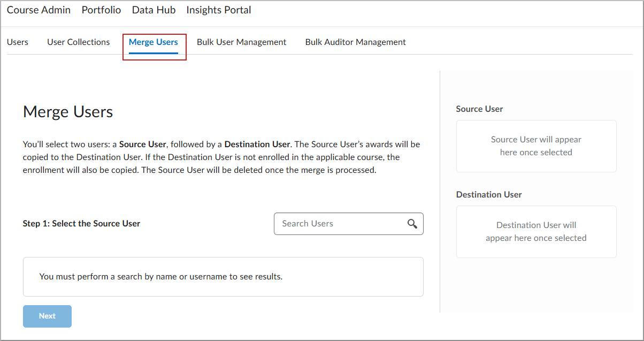The height and width of the screenshot is (341, 644).
Task: Click the Destination User placeholder card
Action: [x=536, y=231]
